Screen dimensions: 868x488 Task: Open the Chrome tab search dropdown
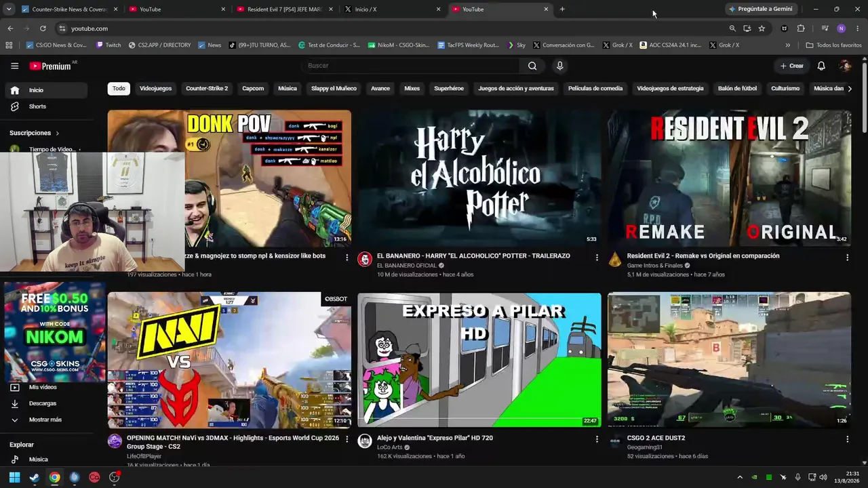pyautogui.click(x=9, y=9)
